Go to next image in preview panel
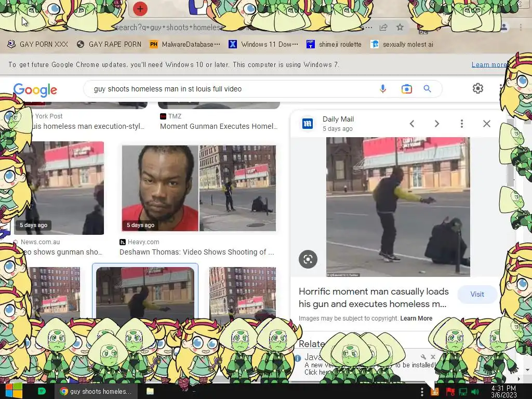This screenshot has height=399, width=532. pyautogui.click(x=437, y=124)
